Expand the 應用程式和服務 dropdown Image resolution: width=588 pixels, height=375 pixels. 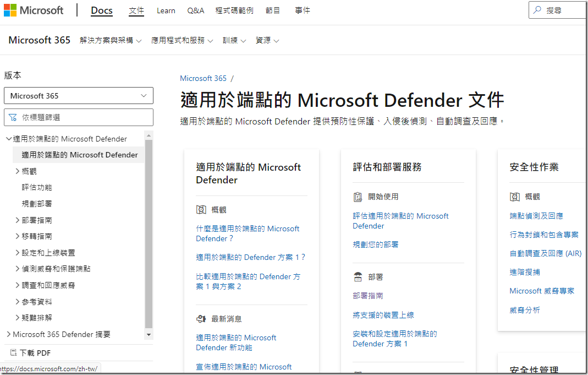pyautogui.click(x=182, y=40)
